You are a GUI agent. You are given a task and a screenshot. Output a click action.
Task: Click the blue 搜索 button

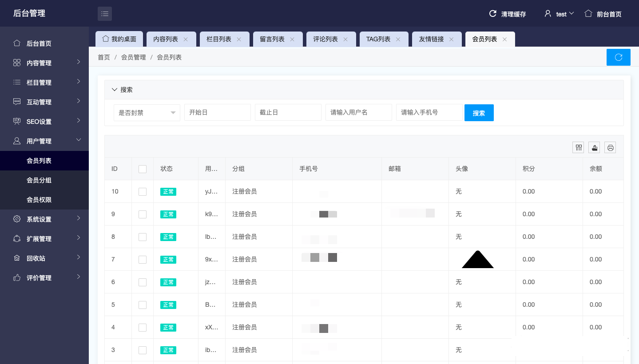pyautogui.click(x=479, y=113)
